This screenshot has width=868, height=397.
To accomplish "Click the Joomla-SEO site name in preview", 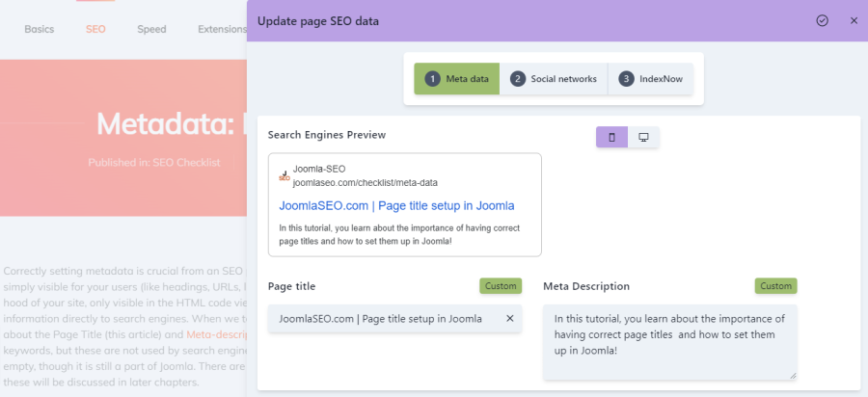I will [319, 170].
